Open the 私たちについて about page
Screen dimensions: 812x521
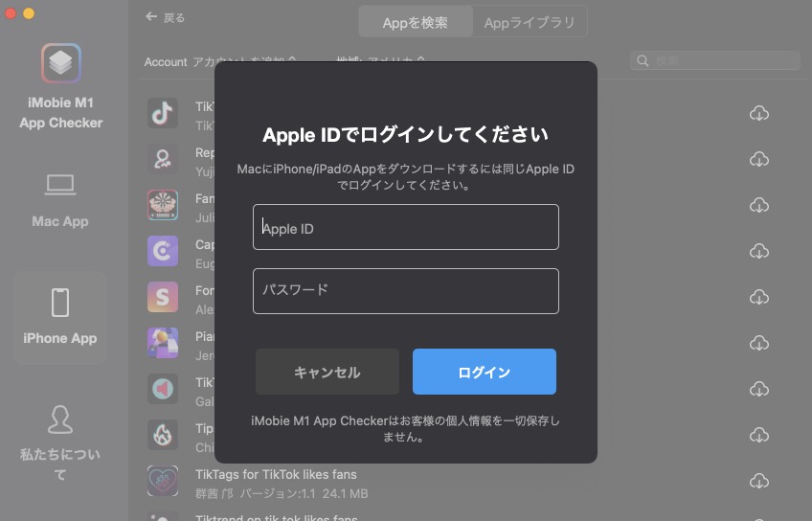60,443
